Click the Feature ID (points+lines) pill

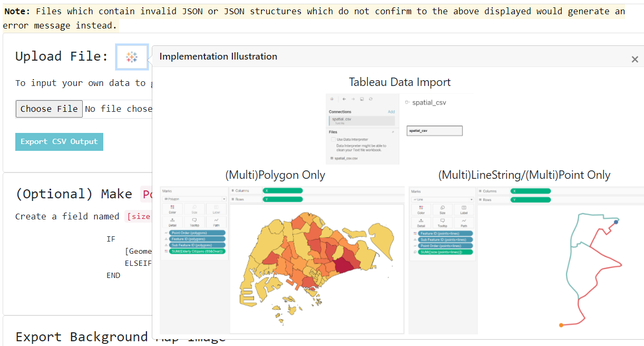click(x=445, y=234)
